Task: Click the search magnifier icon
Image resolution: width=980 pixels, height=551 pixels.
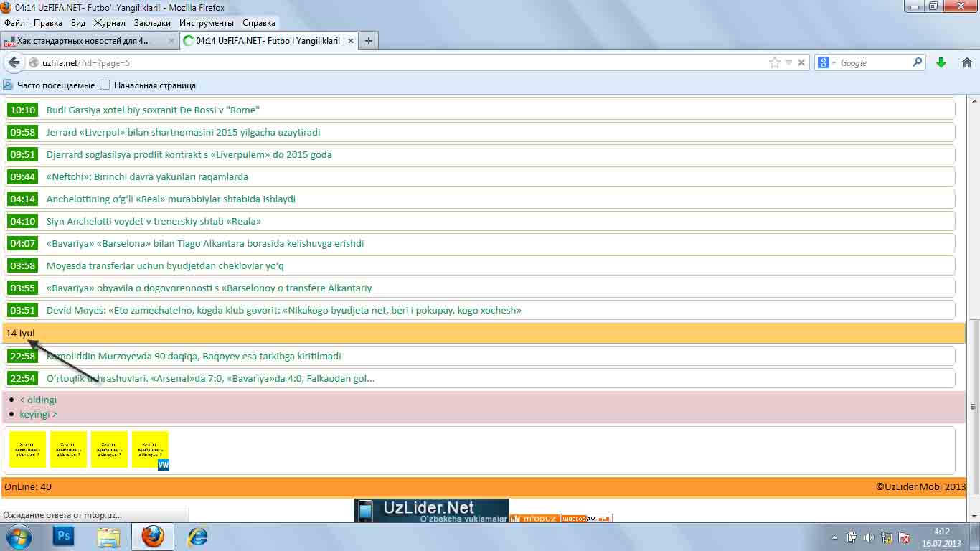Action: pyautogui.click(x=917, y=63)
